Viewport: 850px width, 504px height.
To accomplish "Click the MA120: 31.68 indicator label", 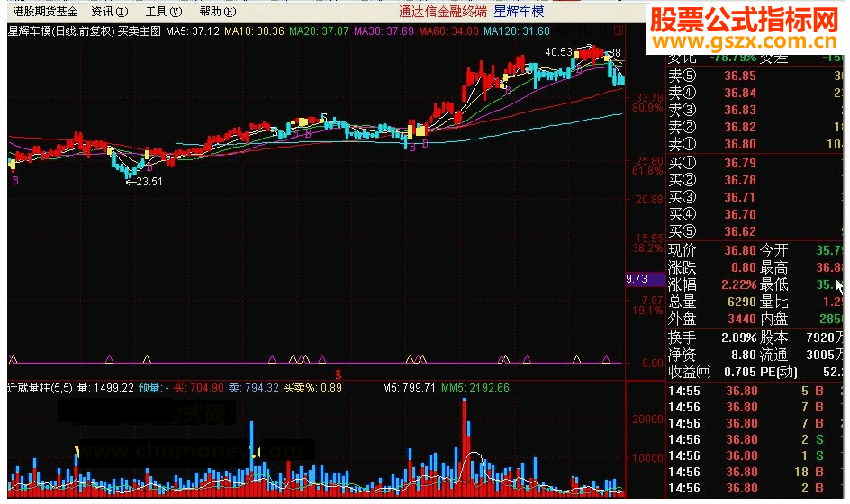I will [517, 31].
